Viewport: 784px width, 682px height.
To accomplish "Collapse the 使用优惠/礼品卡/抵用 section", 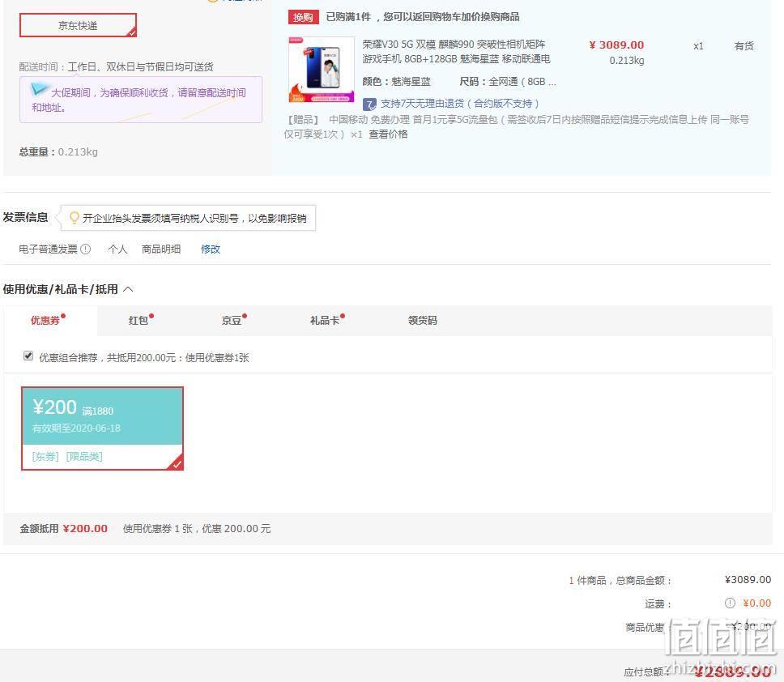I will [128, 289].
